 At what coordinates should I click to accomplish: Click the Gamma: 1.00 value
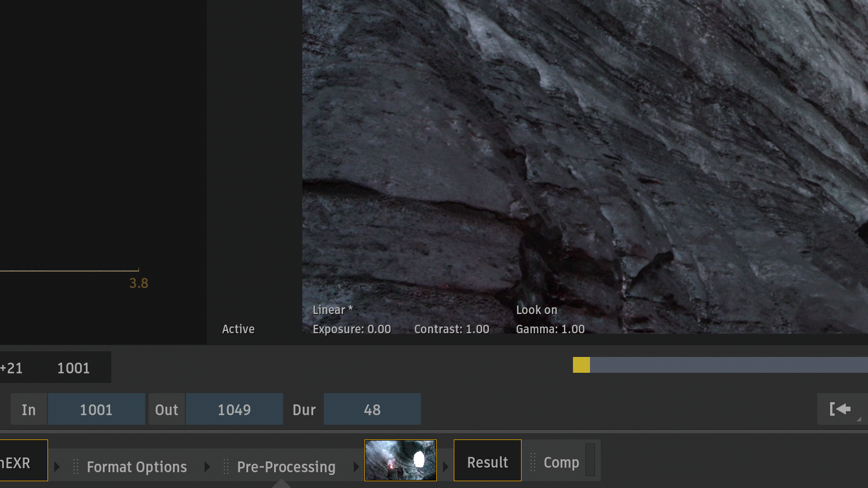pyautogui.click(x=550, y=329)
